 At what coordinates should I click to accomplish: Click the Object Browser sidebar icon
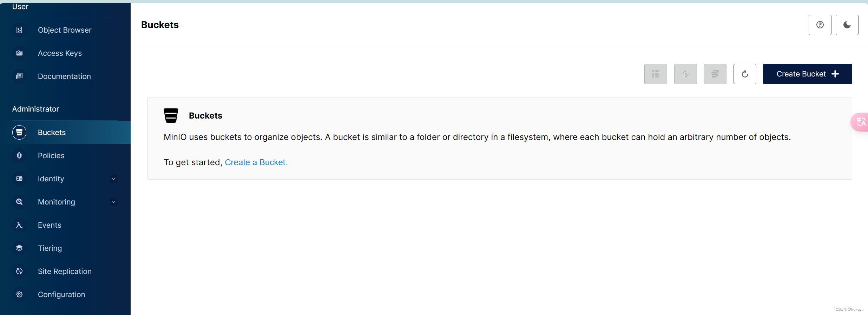point(19,30)
